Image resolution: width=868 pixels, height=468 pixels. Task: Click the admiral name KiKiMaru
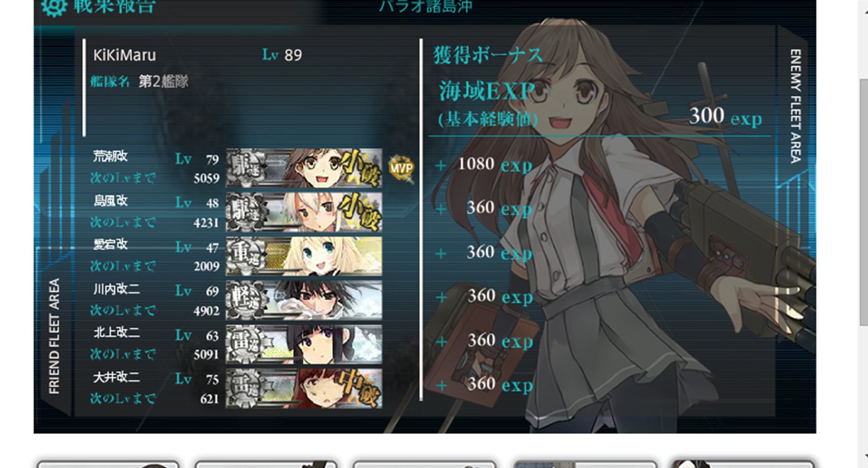124,56
